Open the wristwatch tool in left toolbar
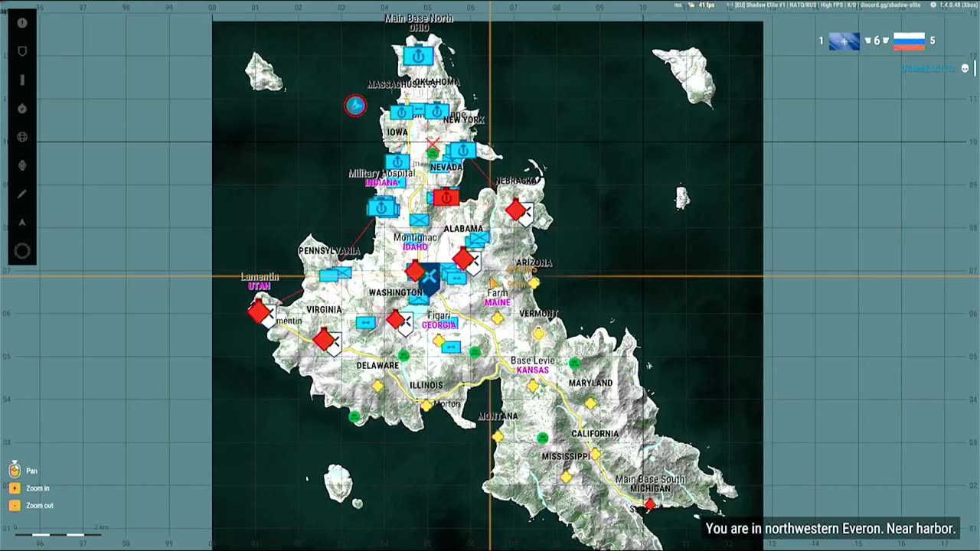The width and height of the screenshot is (980, 551). 22,165
